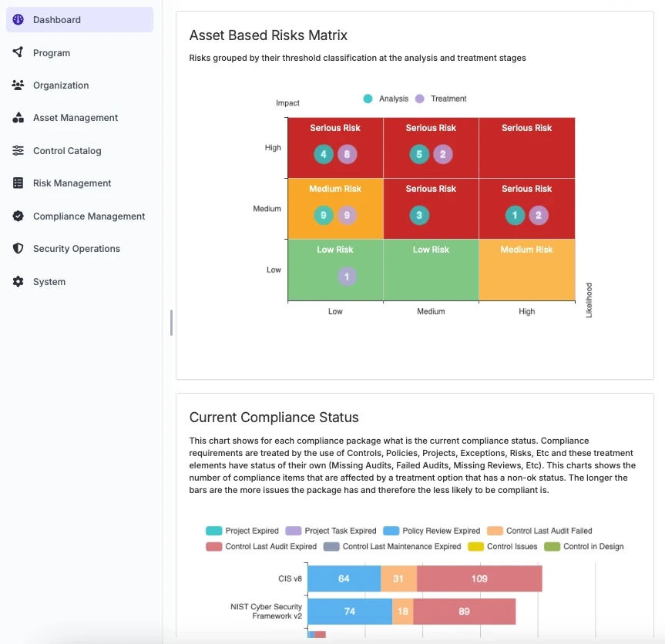The height and width of the screenshot is (644, 665).
Task: Open the Dashboard menu item
Action: (79, 19)
